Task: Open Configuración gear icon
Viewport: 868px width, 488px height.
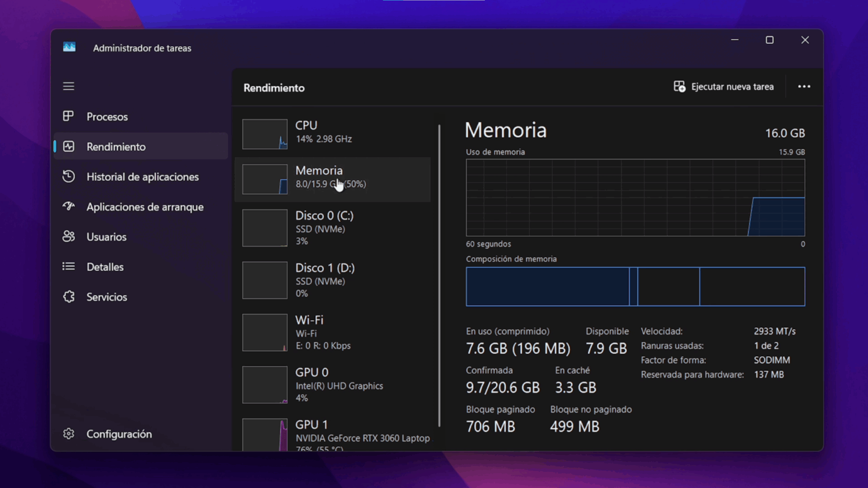Action: point(68,434)
